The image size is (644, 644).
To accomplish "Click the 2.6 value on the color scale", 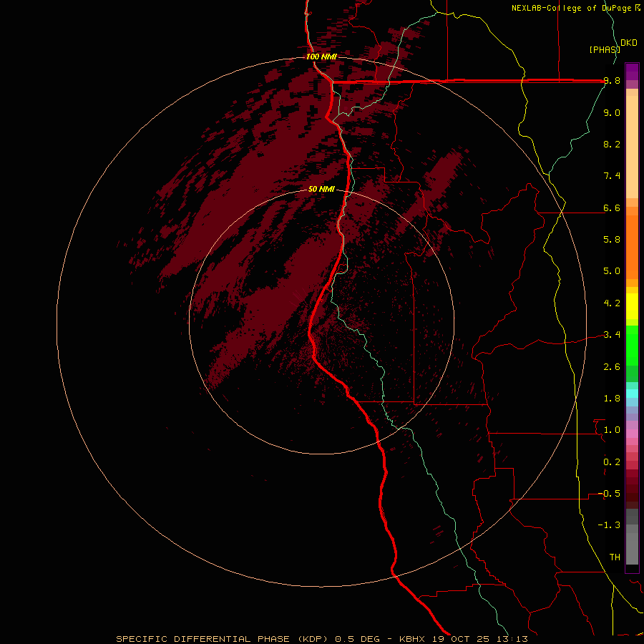I will pyautogui.click(x=612, y=367).
